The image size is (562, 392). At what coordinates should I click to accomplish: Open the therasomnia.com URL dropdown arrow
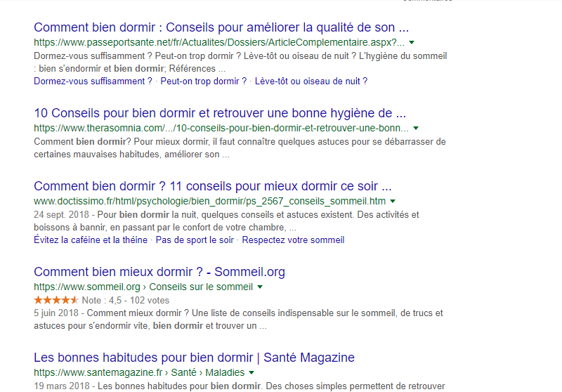[x=416, y=128]
